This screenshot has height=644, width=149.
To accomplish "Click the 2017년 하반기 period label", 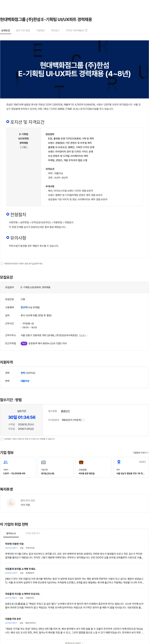I will tap(11, 598).
